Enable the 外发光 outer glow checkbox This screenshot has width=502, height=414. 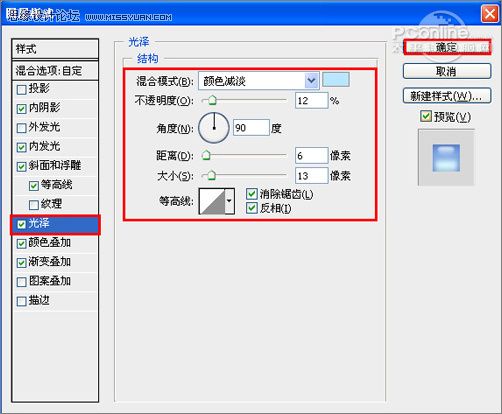[x=21, y=128]
